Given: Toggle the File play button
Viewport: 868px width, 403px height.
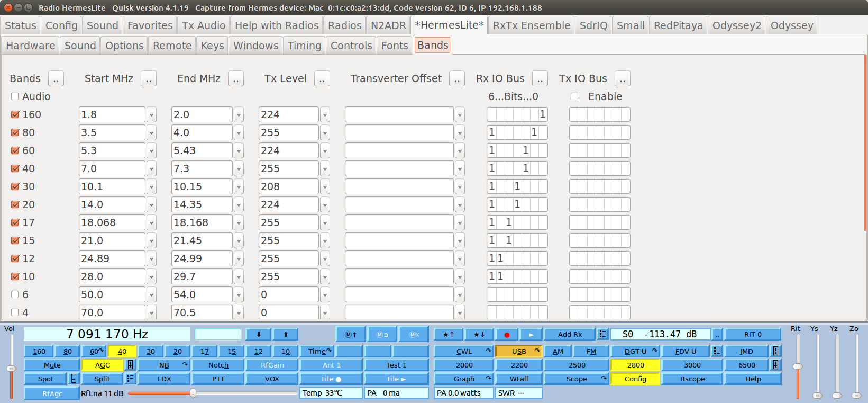Looking at the screenshot, I should coord(396,379).
